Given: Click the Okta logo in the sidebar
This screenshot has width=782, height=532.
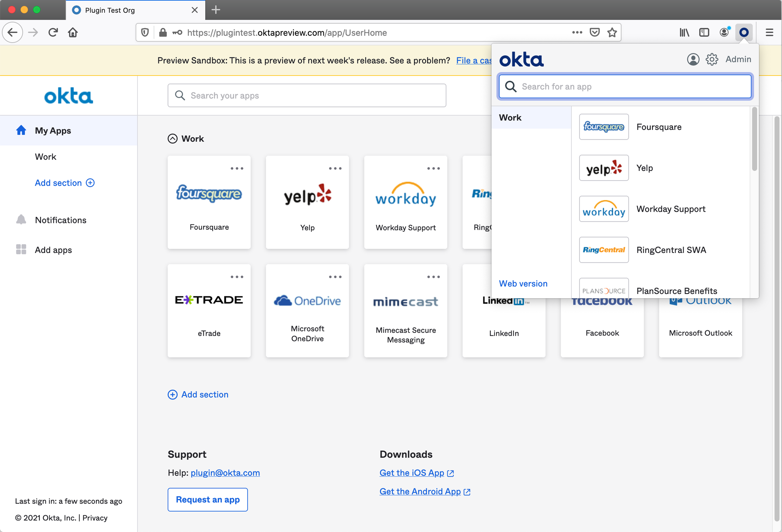Looking at the screenshot, I should point(69,96).
